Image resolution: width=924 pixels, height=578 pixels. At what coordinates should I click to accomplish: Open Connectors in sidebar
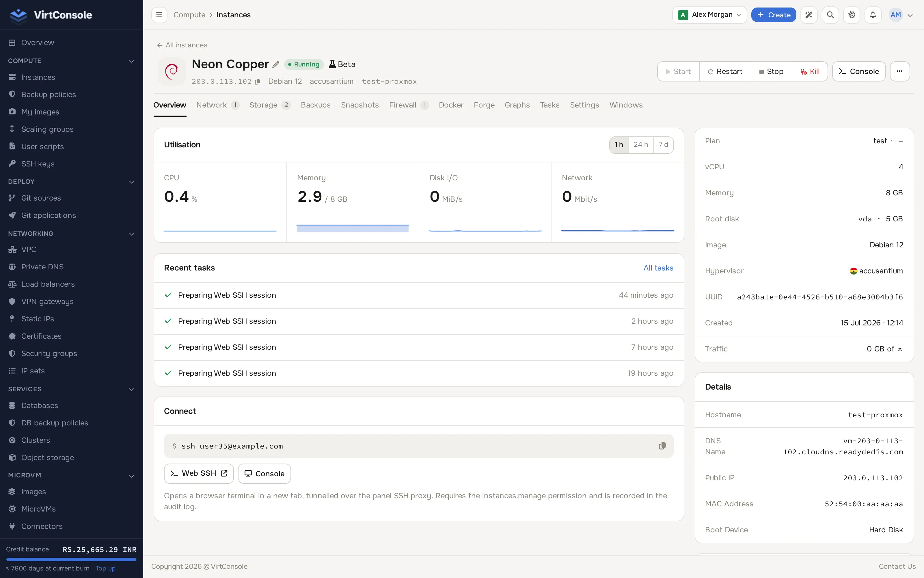(42, 526)
